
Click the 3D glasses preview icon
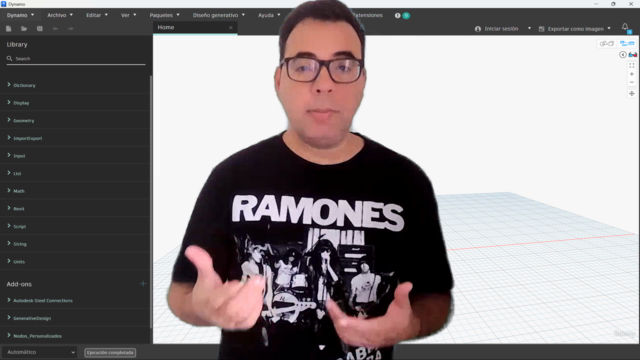(633, 55)
